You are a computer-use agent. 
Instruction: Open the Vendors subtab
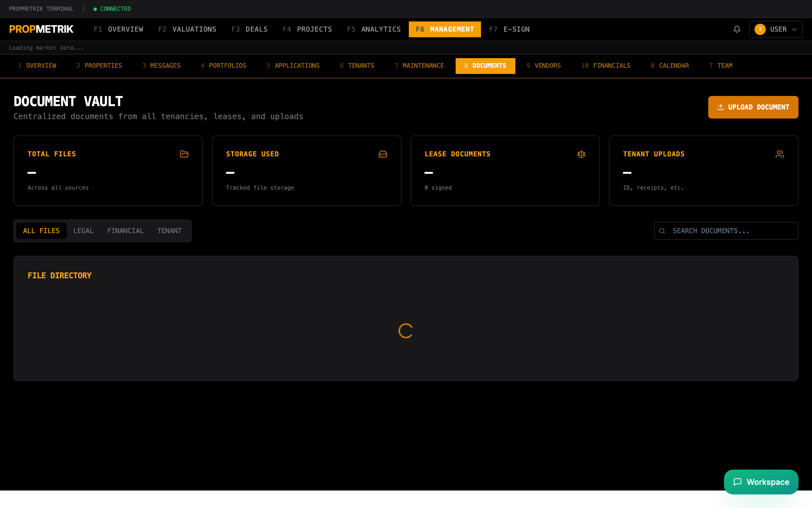(x=543, y=65)
